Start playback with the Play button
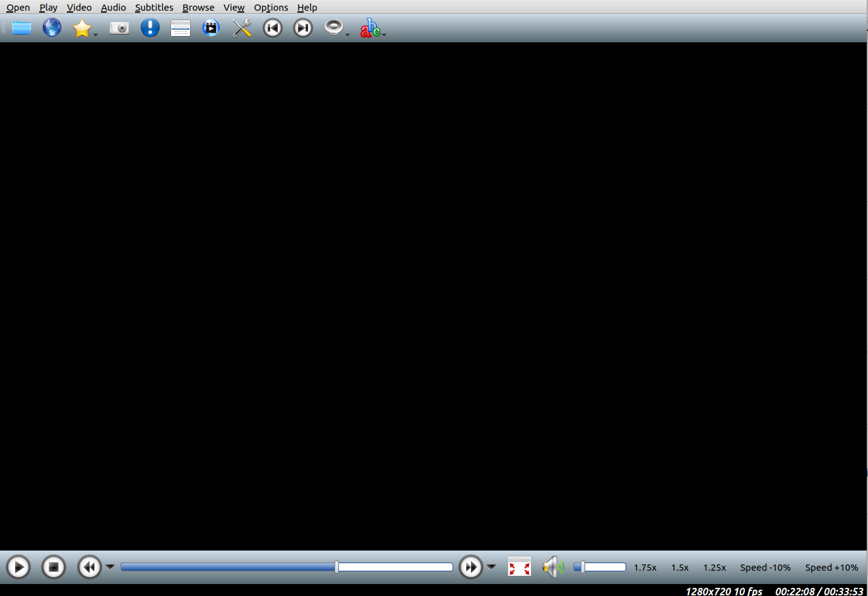 click(18, 567)
